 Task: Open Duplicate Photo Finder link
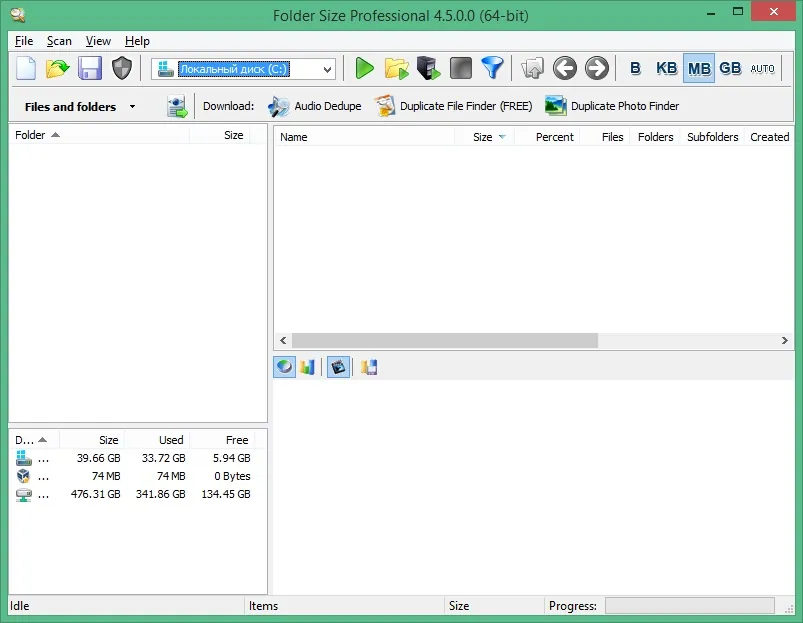coord(625,106)
